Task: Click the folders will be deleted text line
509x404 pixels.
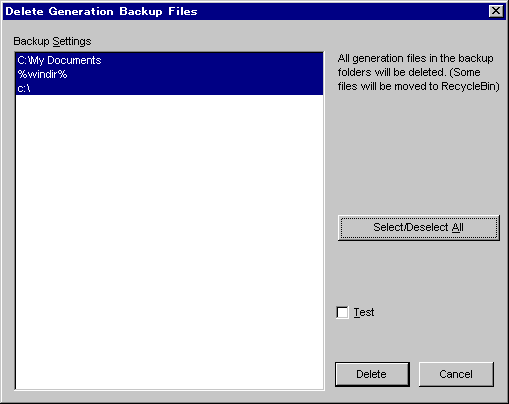Action: coord(409,72)
